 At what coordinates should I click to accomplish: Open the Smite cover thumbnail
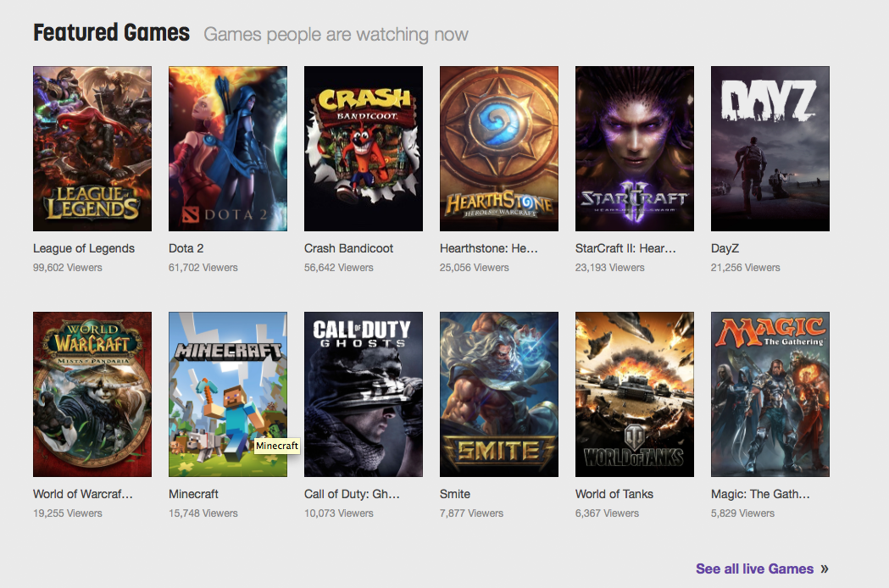[x=499, y=394]
